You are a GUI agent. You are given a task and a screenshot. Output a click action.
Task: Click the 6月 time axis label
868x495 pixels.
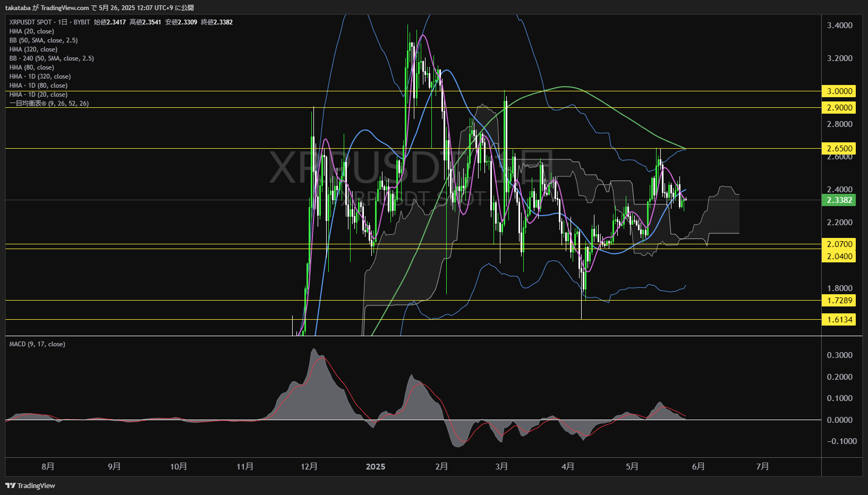(x=699, y=466)
